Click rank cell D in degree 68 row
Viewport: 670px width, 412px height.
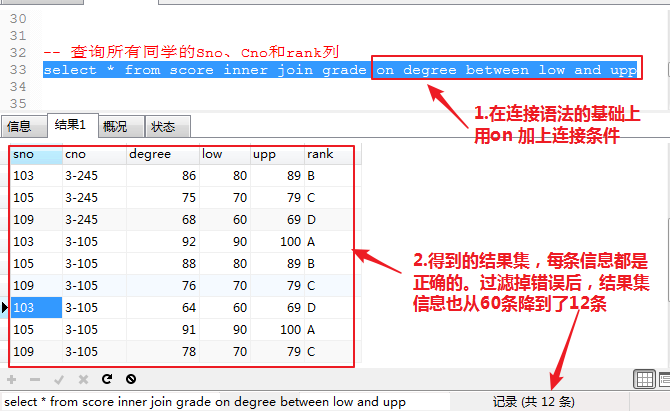329,220
